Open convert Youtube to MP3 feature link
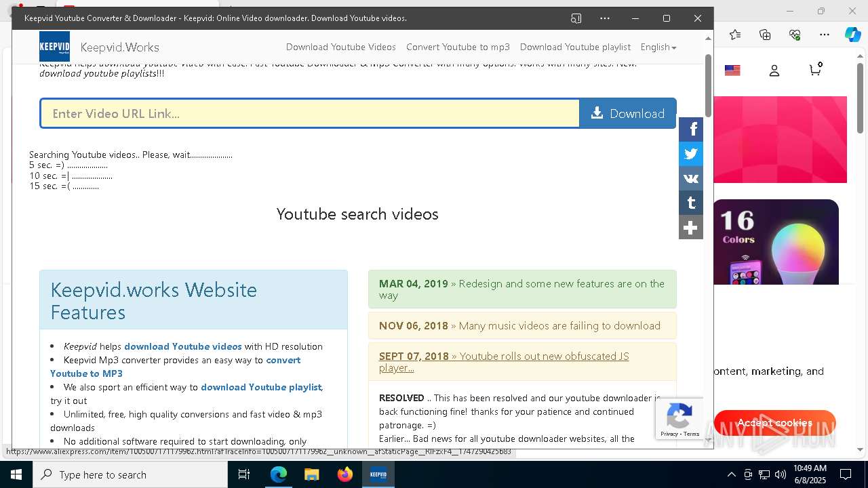The width and height of the screenshot is (868, 488). [175, 367]
